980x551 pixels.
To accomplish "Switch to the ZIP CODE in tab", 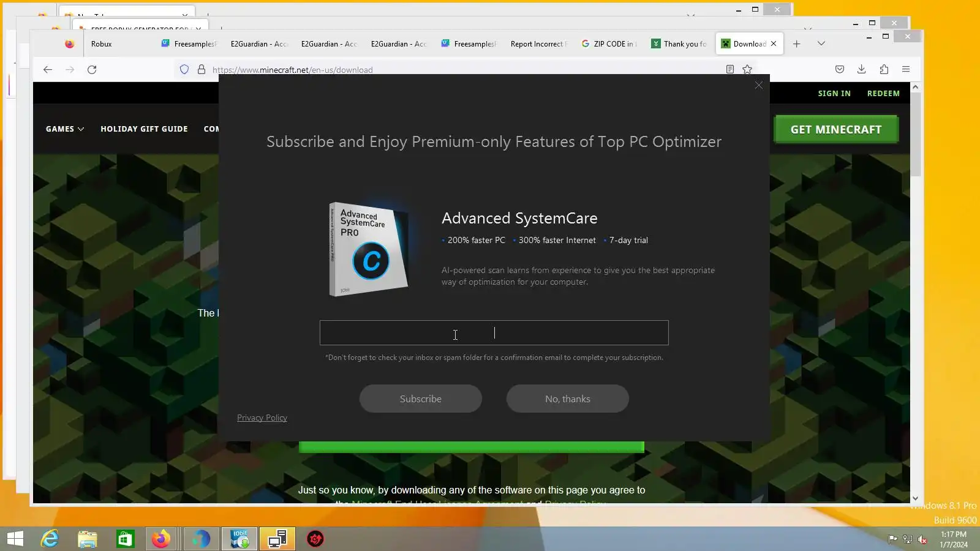I will point(609,43).
